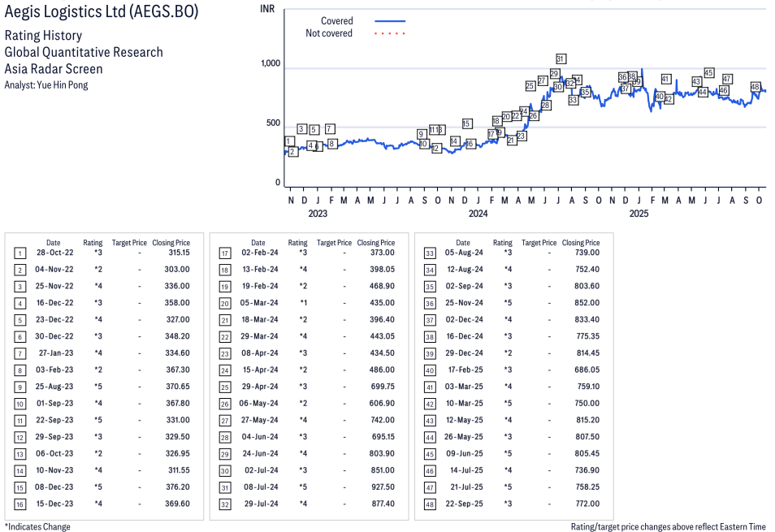Select chart marker 2 near the chart start
This screenshot has height=532, width=775.
(x=292, y=152)
